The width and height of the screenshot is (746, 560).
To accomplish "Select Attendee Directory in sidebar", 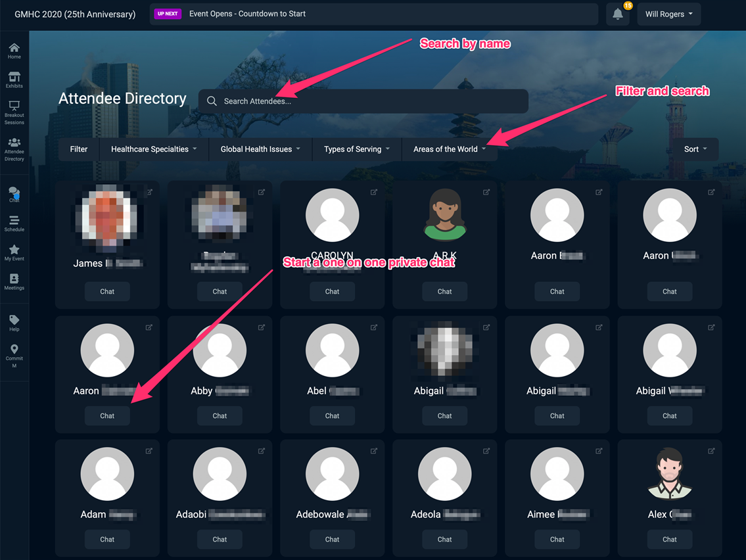I will click(x=14, y=149).
